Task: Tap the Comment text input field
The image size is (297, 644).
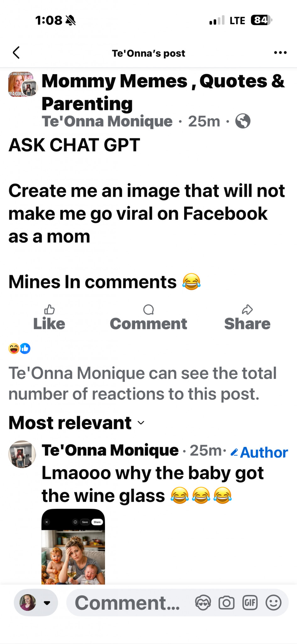Action: pos(127,603)
